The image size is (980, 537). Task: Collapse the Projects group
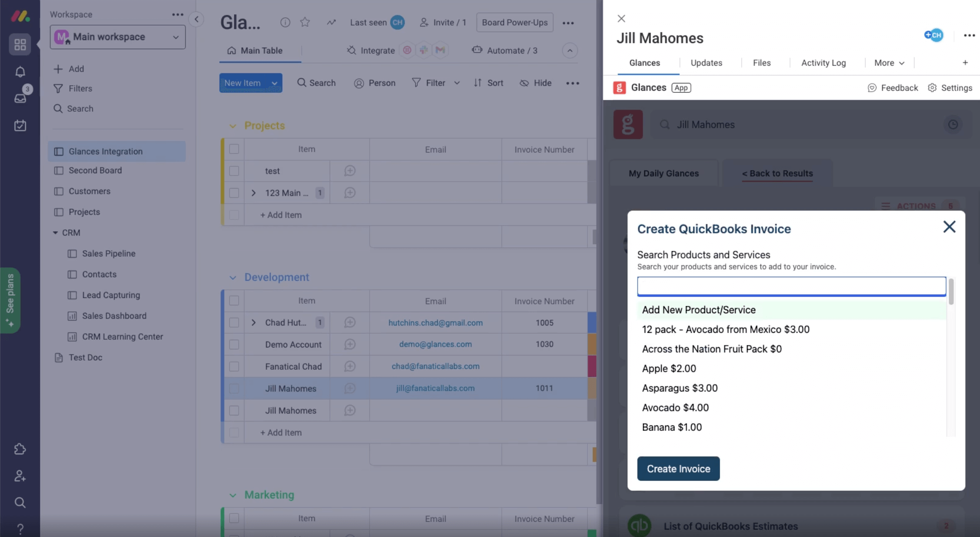[233, 126]
